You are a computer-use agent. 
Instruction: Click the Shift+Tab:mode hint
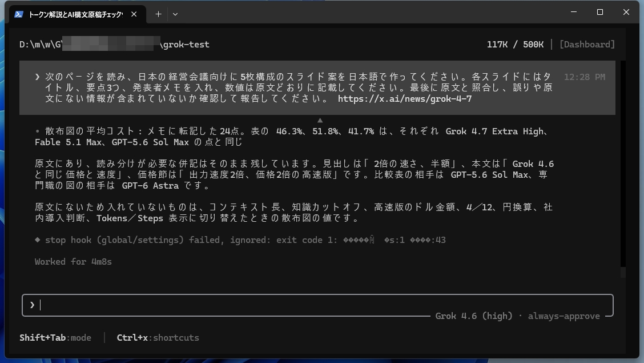pos(55,337)
